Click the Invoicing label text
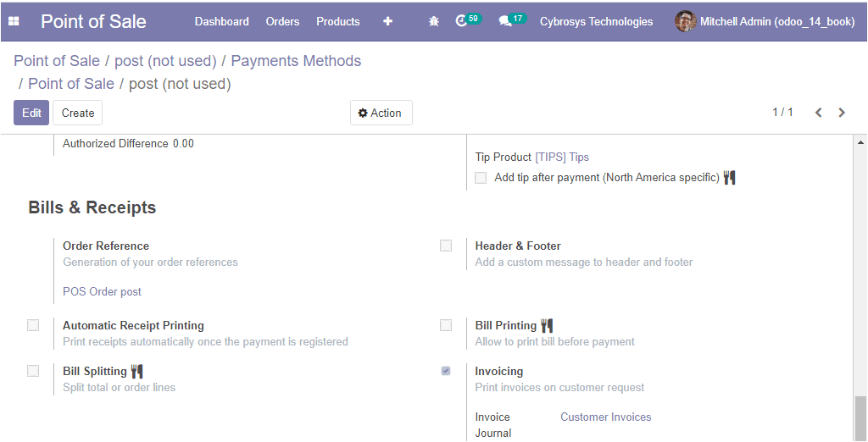Screen dimensions: 868x442 point(498,371)
